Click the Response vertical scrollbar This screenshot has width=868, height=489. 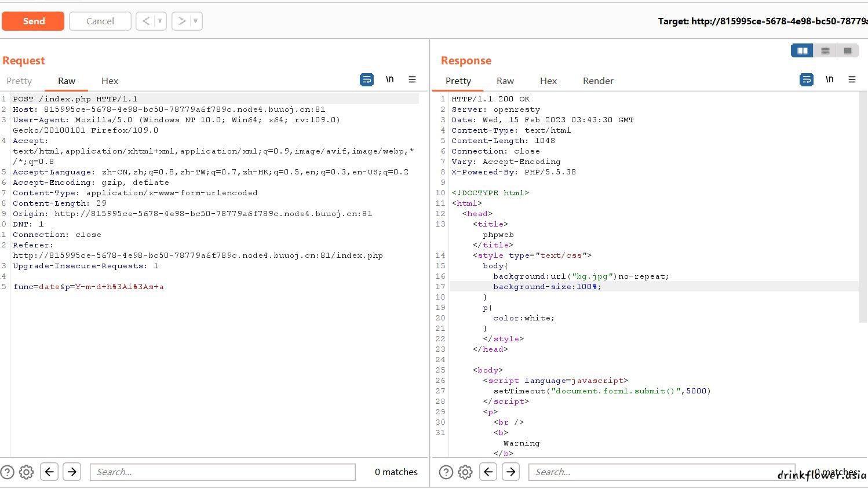[x=863, y=207]
